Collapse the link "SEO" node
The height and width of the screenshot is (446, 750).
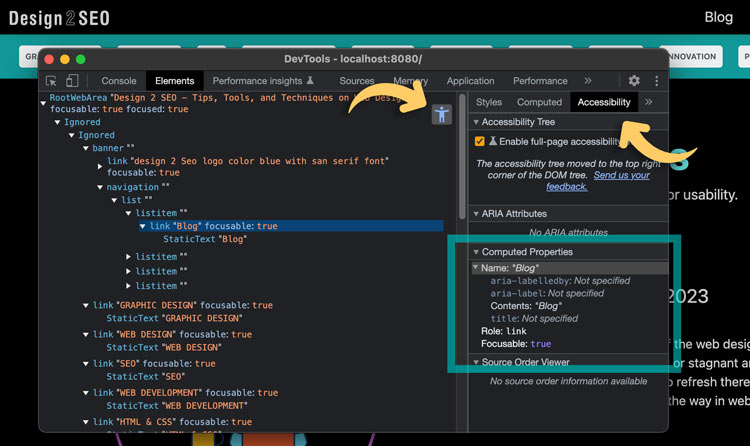click(86, 364)
